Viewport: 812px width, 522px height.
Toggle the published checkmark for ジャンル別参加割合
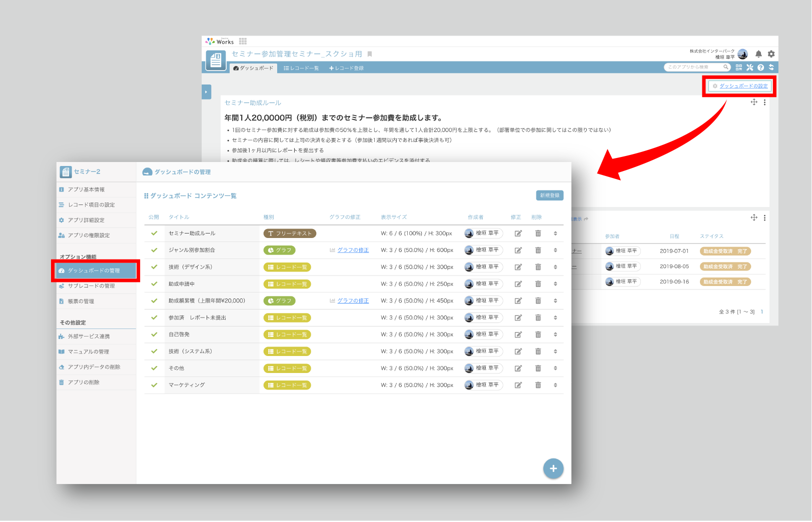pos(154,250)
